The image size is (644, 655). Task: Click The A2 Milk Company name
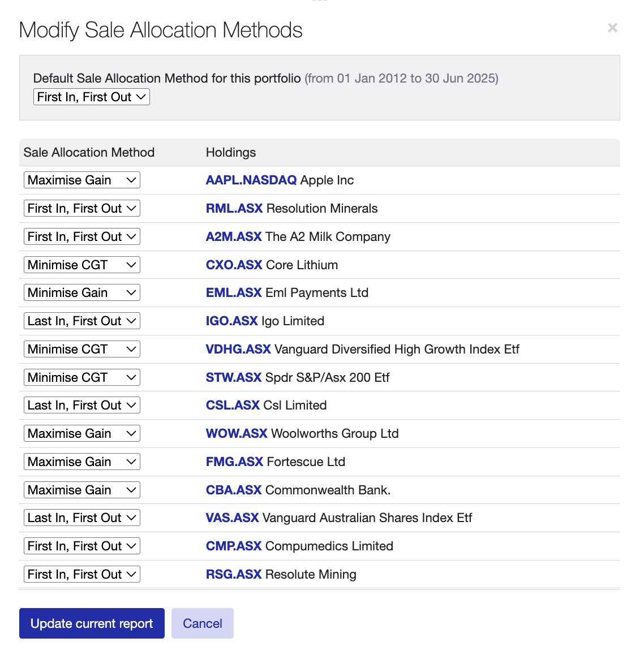point(328,236)
